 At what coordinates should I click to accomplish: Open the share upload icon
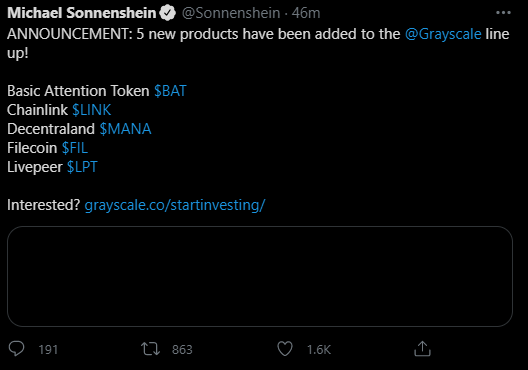coord(422,348)
